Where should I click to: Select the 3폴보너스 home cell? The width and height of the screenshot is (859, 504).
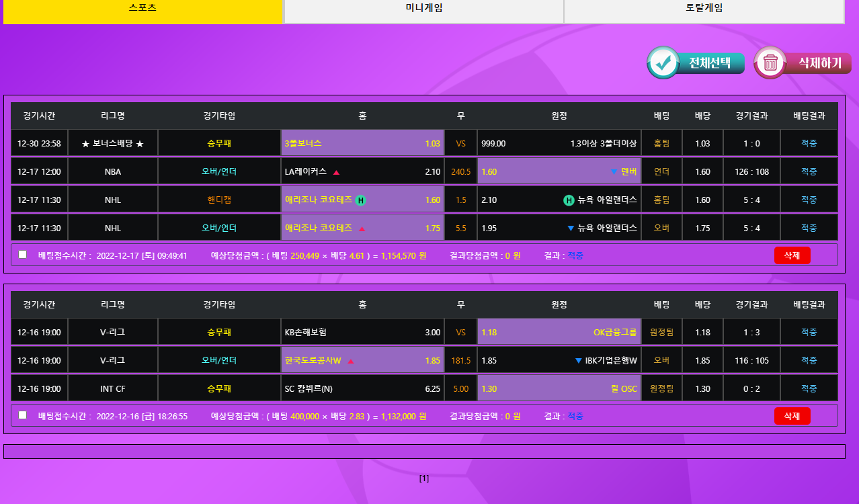point(362,143)
